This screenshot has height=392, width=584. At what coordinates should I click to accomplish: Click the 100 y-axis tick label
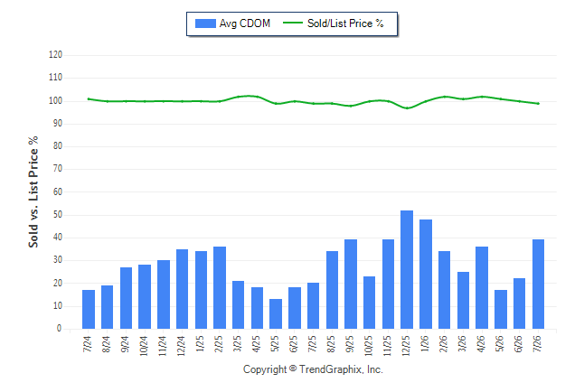(55, 101)
